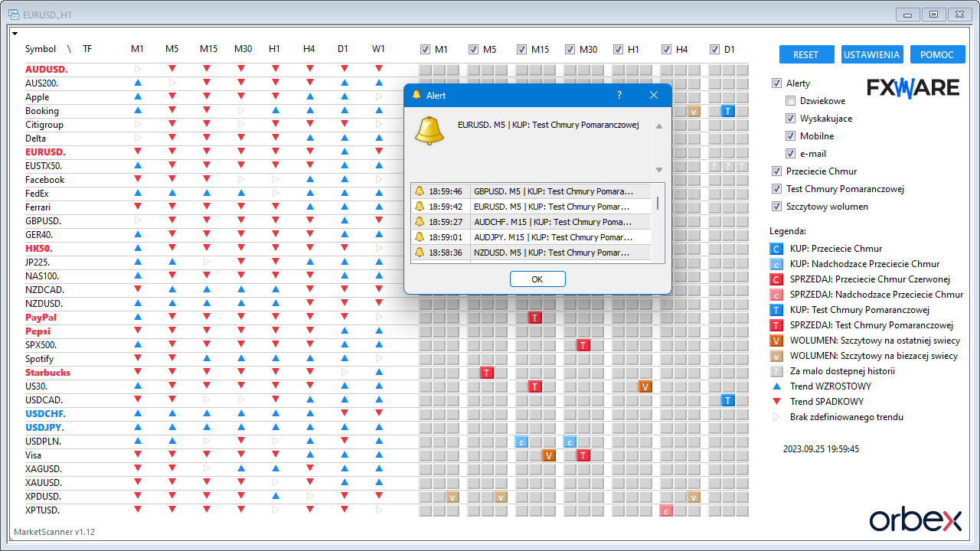Select the red T signal in PayPal row
980x551 pixels.
point(535,318)
